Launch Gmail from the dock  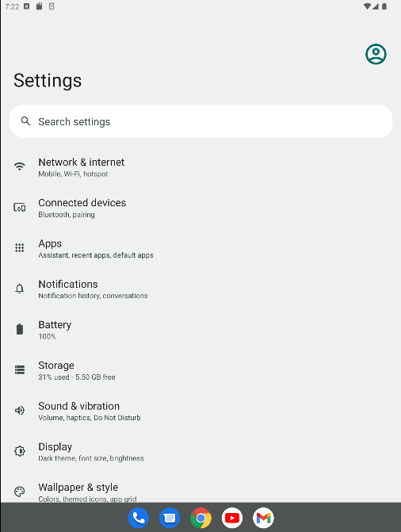click(x=263, y=518)
